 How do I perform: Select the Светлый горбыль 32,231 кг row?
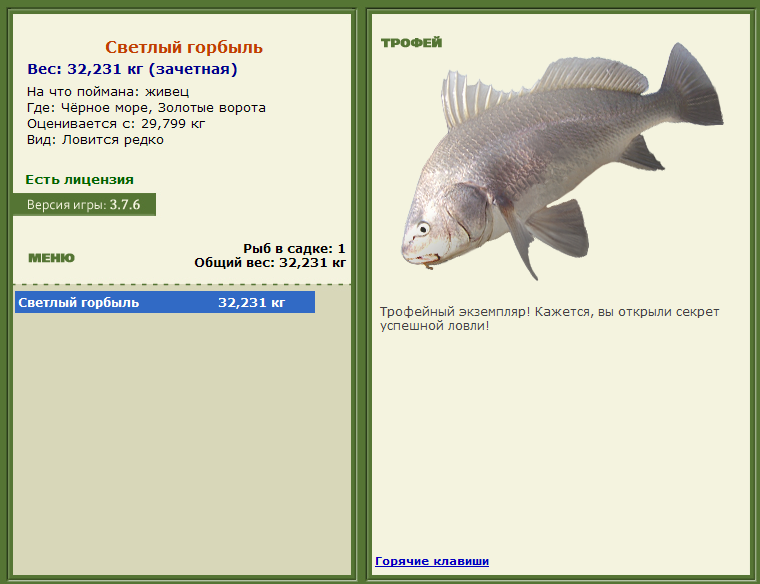[165, 302]
